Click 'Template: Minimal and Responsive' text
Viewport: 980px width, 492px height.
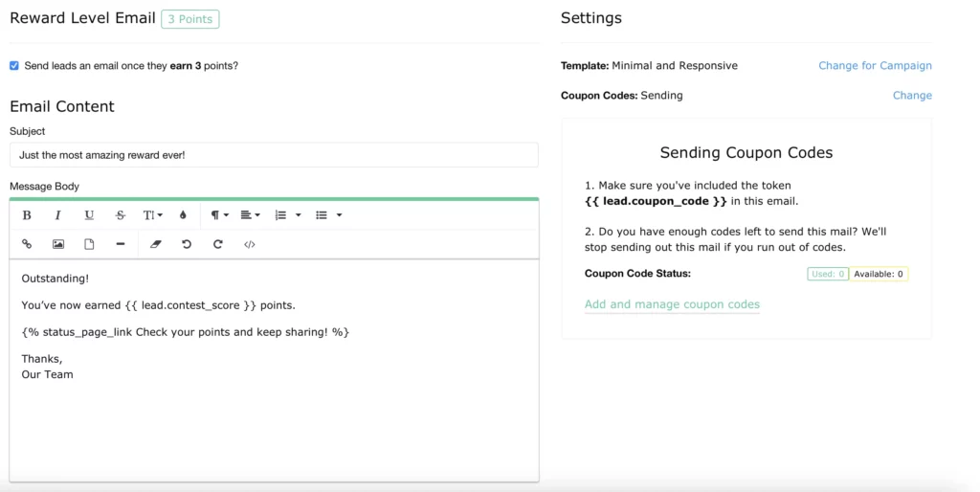(x=649, y=66)
